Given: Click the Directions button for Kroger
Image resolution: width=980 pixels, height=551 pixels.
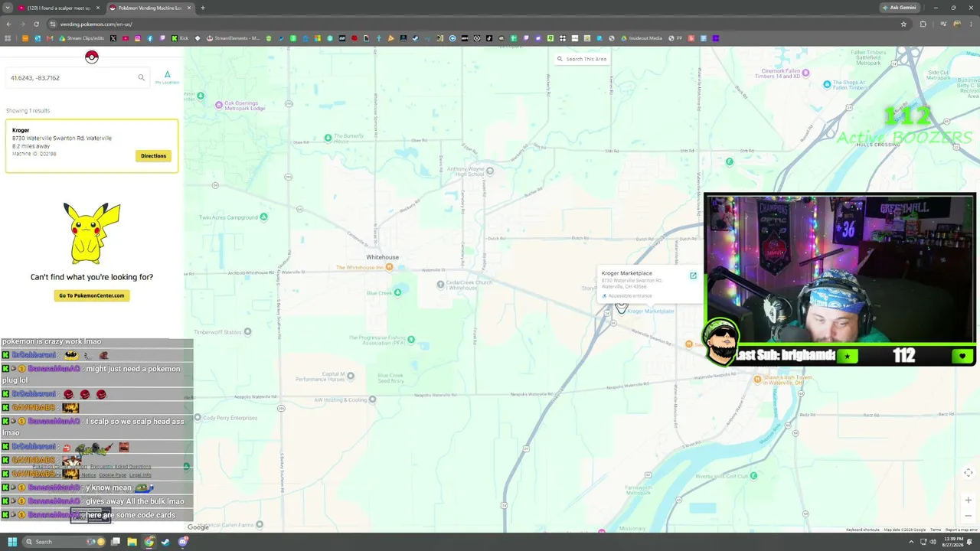Looking at the screenshot, I should (153, 155).
